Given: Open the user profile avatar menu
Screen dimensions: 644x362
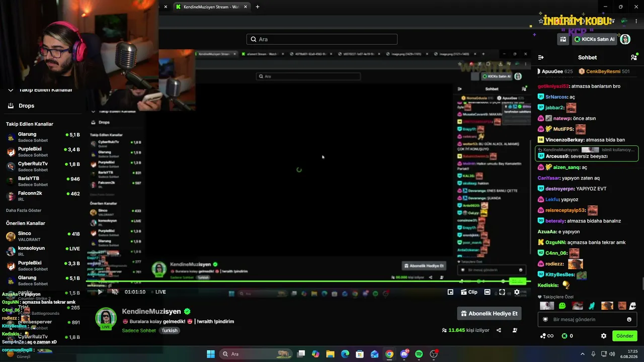Looking at the screenshot, I should pyautogui.click(x=625, y=39).
